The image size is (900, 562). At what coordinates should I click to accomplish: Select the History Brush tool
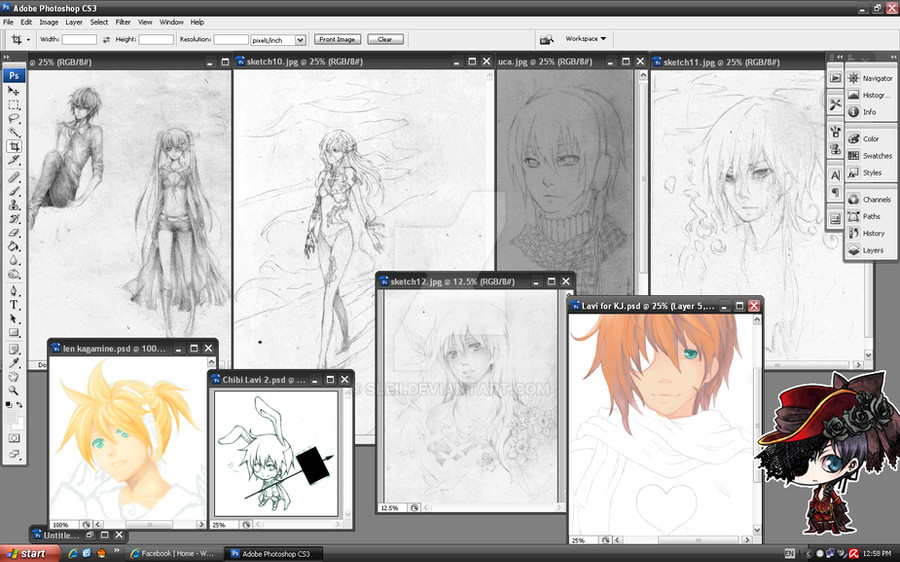(14, 219)
